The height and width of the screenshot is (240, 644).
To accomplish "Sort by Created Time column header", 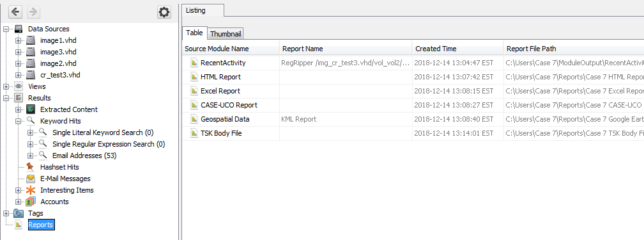I will 458,49.
